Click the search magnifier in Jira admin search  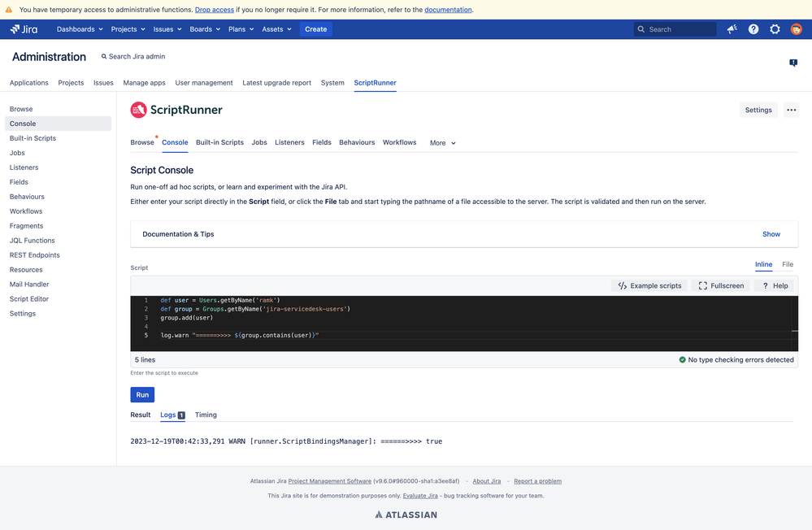coord(104,56)
